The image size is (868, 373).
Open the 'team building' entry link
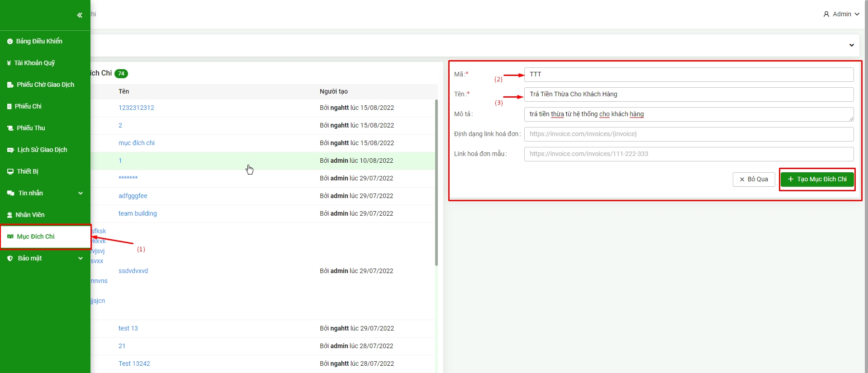(138, 214)
